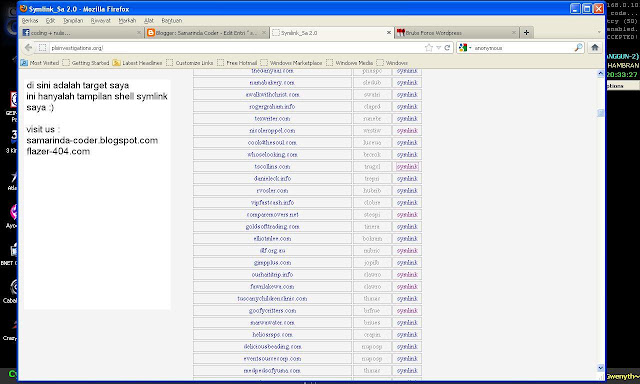640x384 pixels.
Task: Open highlighted symlink for tscollins.com row
Action: pyautogui.click(x=407, y=166)
